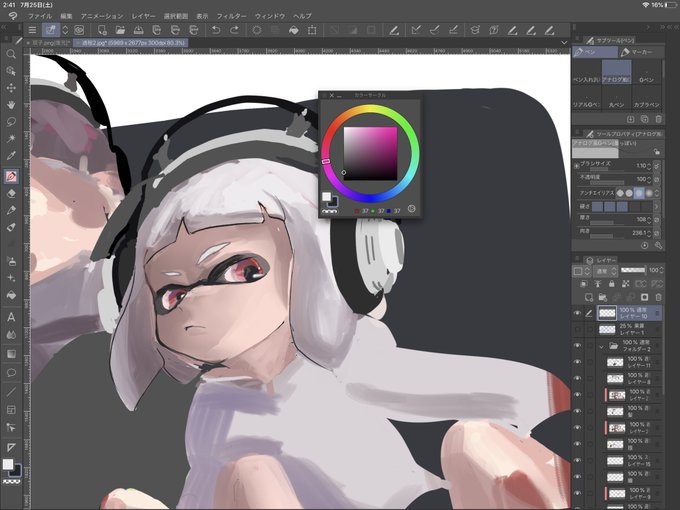Click the Redo arrow in command bar
Screen dimensions: 680x510
point(234,30)
